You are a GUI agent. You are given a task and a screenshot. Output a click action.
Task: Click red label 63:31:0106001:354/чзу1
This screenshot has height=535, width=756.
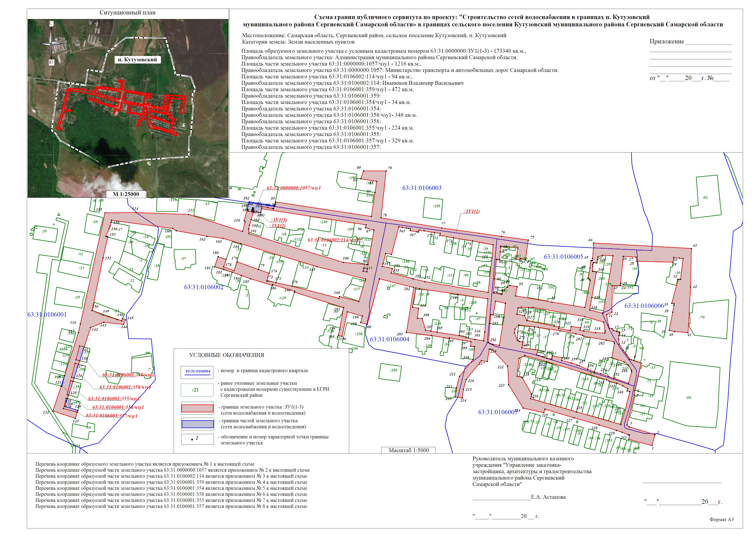tap(118, 407)
